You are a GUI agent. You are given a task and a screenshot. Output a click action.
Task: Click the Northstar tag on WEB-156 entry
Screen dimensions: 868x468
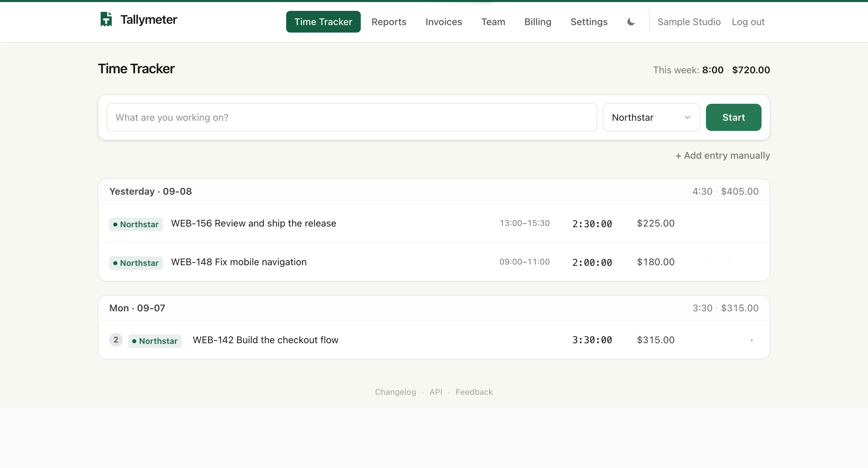click(x=136, y=225)
